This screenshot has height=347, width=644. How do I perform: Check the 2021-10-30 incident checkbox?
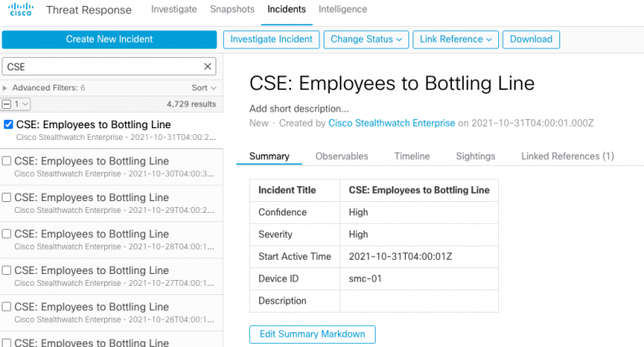[x=7, y=161]
